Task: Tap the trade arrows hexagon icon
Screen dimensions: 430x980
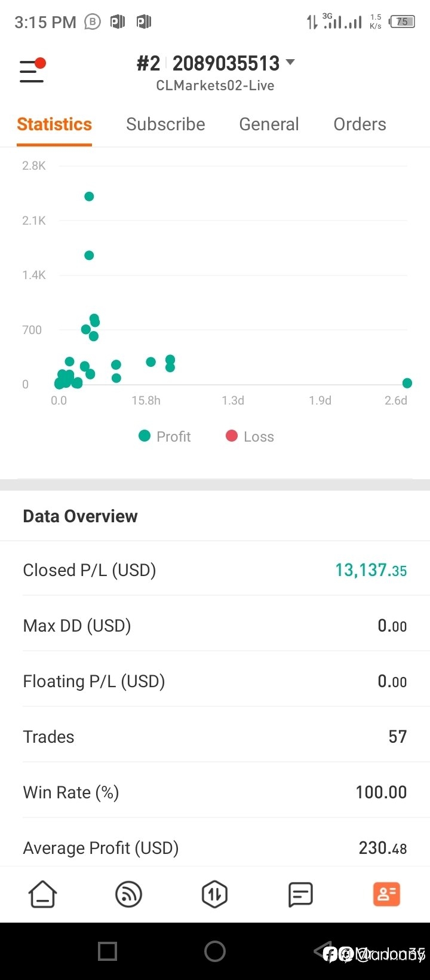Action: click(x=214, y=895)
